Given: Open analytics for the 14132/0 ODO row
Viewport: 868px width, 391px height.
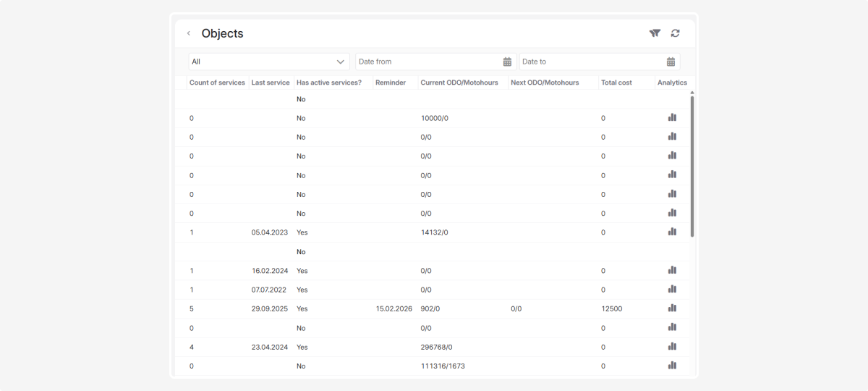Looking at the screenshot, I should pyautogui.click(x=672, y=232).
